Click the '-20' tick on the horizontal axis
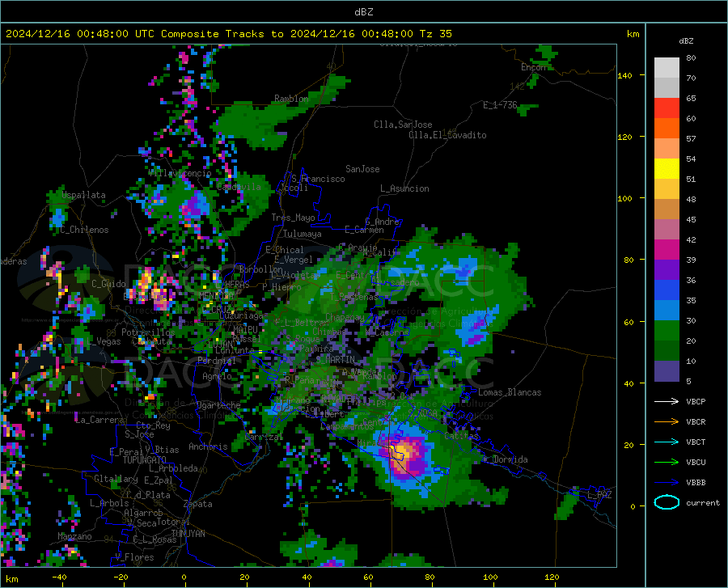 121,577
